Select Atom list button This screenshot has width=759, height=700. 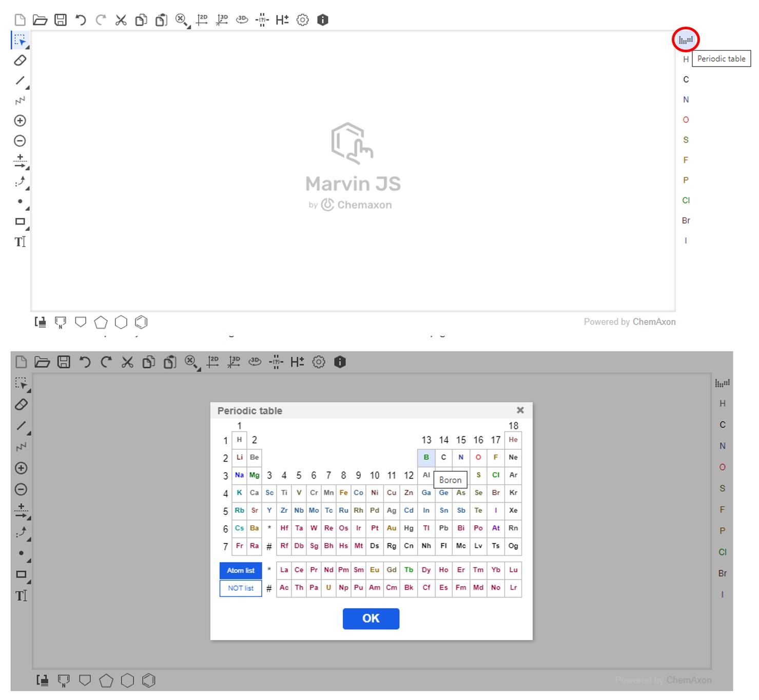tap(241, 570)
